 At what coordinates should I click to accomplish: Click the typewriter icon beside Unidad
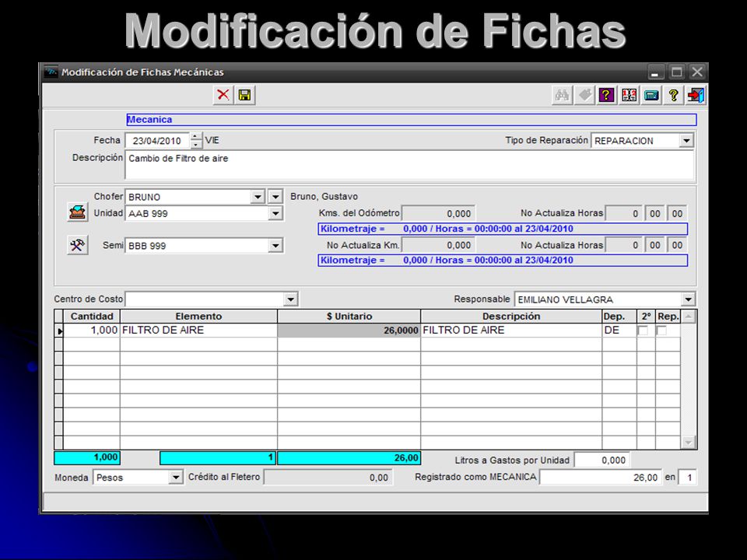tap(77, 212)
